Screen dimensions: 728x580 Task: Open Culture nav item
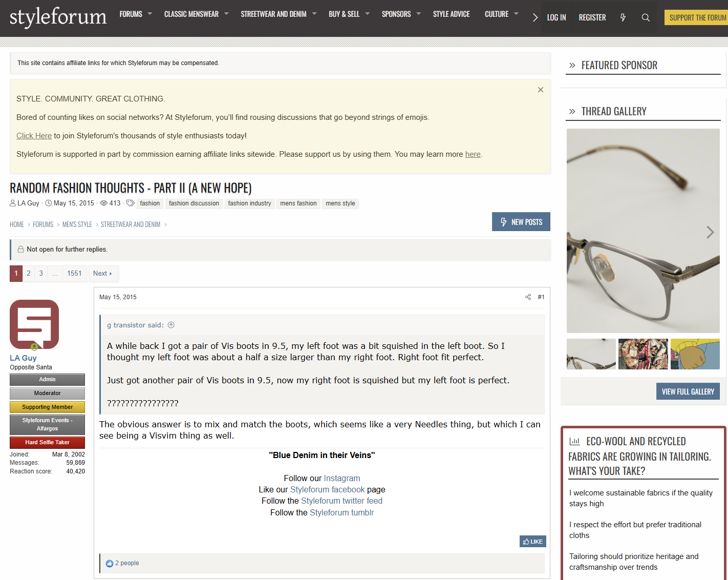[497, 14]
